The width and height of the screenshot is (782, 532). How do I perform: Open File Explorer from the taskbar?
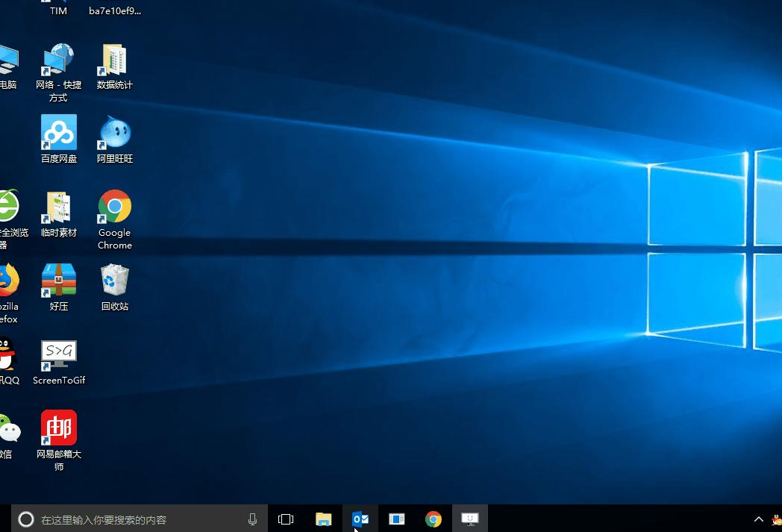coord(323,519)
